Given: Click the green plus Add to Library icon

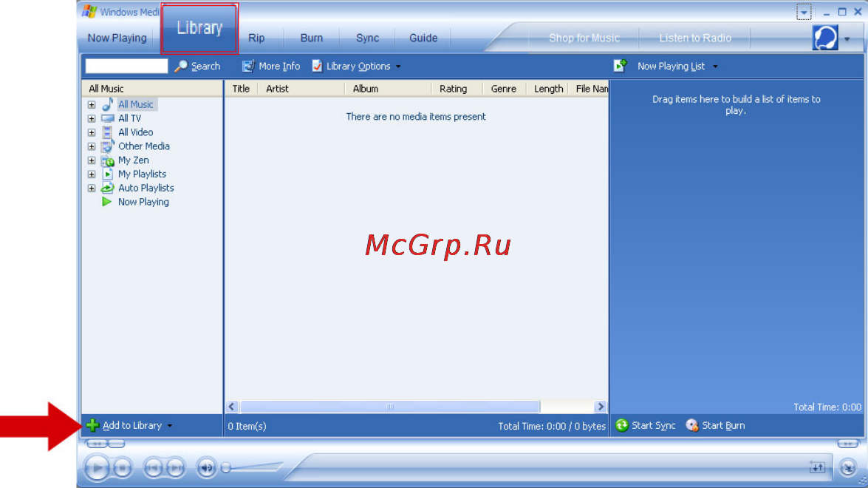Looking at the screenshot, I should tap(92, 425).
